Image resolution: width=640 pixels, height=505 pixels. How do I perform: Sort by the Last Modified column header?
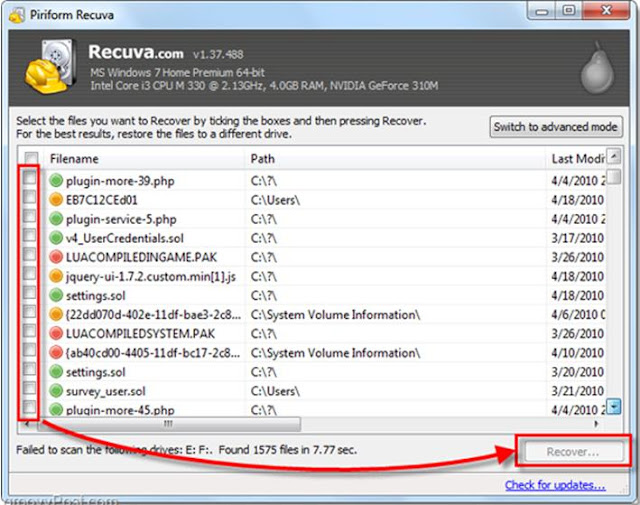coord(576,159)
